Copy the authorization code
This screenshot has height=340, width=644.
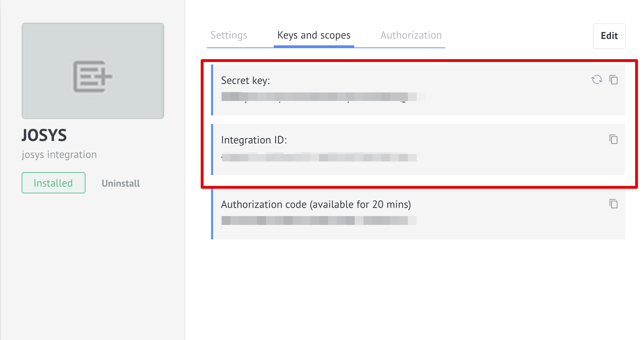pos(614,204)
